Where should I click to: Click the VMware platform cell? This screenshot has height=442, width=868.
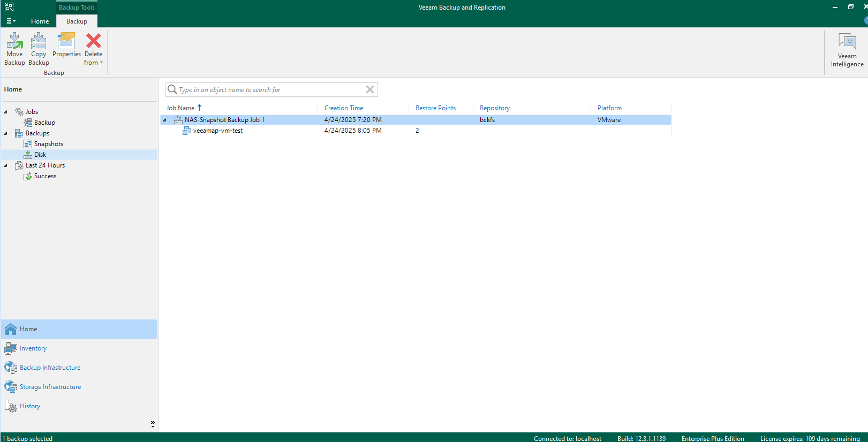609,120
